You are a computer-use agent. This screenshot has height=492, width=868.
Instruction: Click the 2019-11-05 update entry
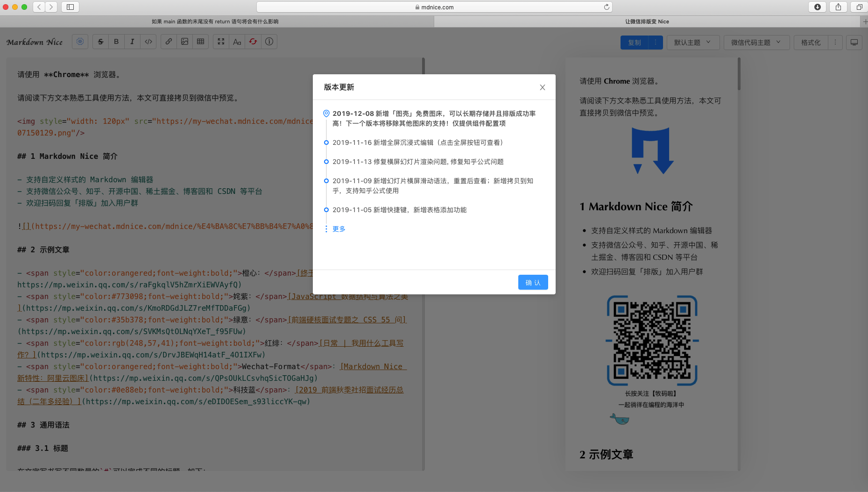tap(400, 210)
